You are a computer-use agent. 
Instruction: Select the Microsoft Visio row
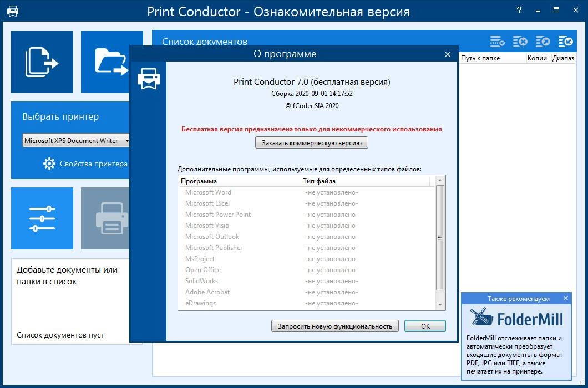point(307,226)
